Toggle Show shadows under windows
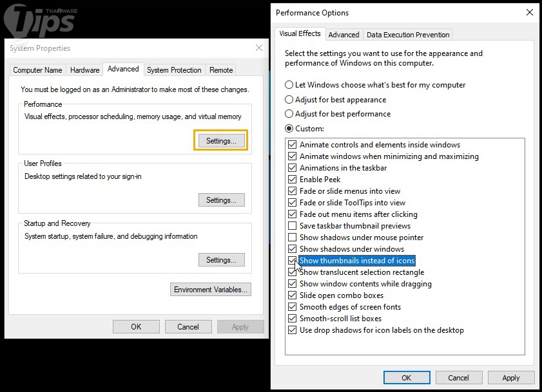Image resolution: width=542 pixels, height=392 pixels. (x=292, y=249)
